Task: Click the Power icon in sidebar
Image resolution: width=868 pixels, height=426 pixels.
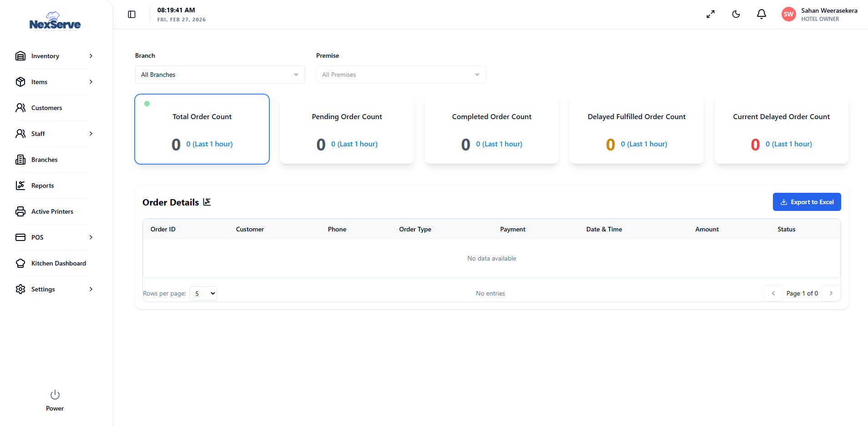Action: click(55, 395)
